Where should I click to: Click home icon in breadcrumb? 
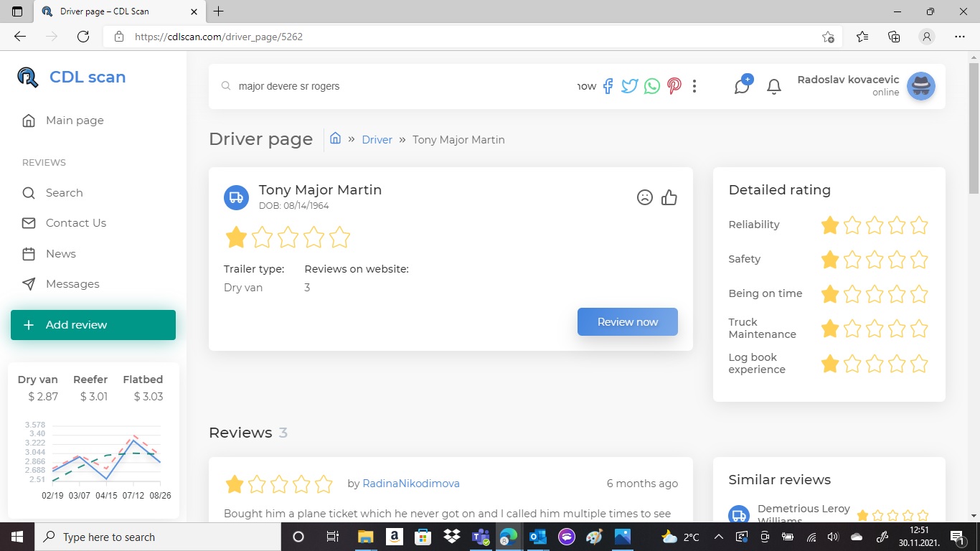[335, 138]
